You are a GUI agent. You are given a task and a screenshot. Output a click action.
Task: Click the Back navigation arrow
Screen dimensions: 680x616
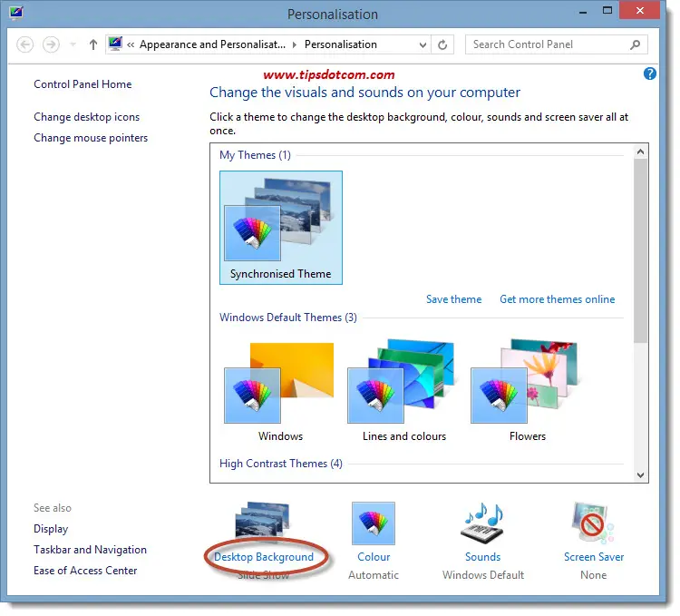(x=25, y=44)
